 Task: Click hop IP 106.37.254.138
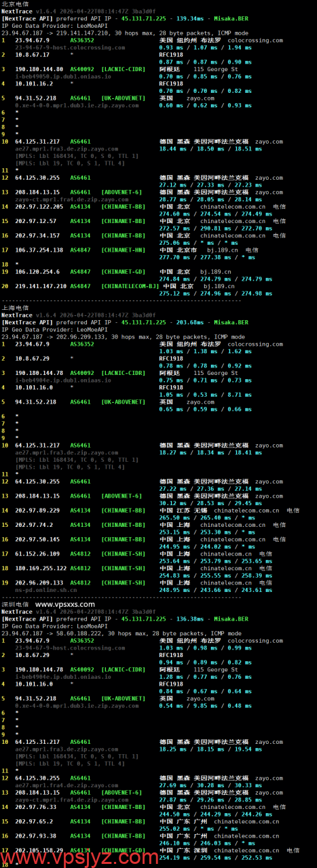click(x=39, y=250)
